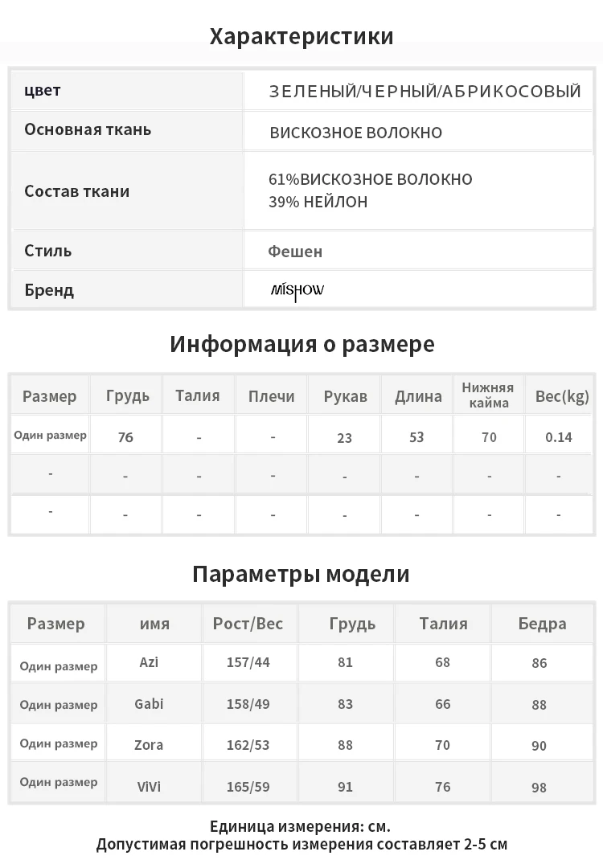Click the weight value 0.14 cell

tap(559, 437)
